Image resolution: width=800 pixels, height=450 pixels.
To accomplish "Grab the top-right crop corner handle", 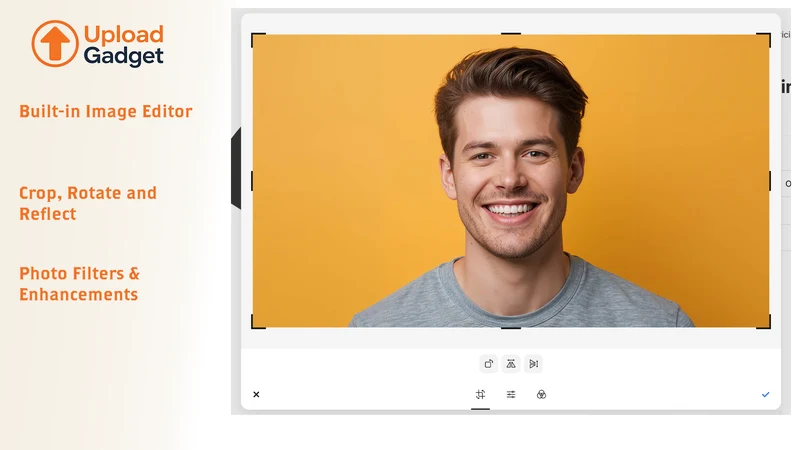I will click(x=764, y=39).
